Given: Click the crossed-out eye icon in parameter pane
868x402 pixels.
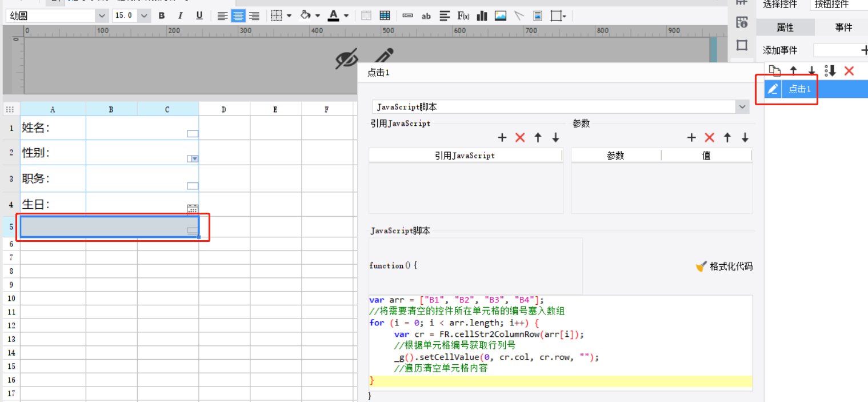Looking at the screenshot, I should coord(346,58).
